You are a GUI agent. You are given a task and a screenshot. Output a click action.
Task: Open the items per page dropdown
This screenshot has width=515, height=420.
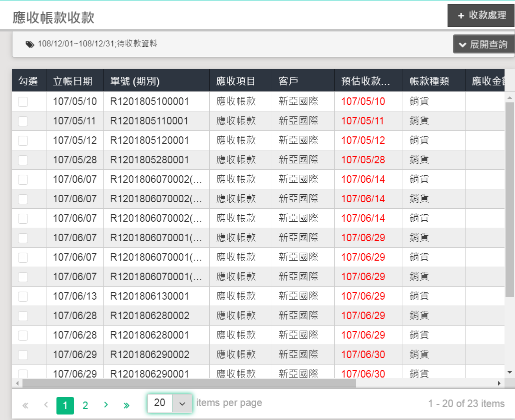(182, 403)
